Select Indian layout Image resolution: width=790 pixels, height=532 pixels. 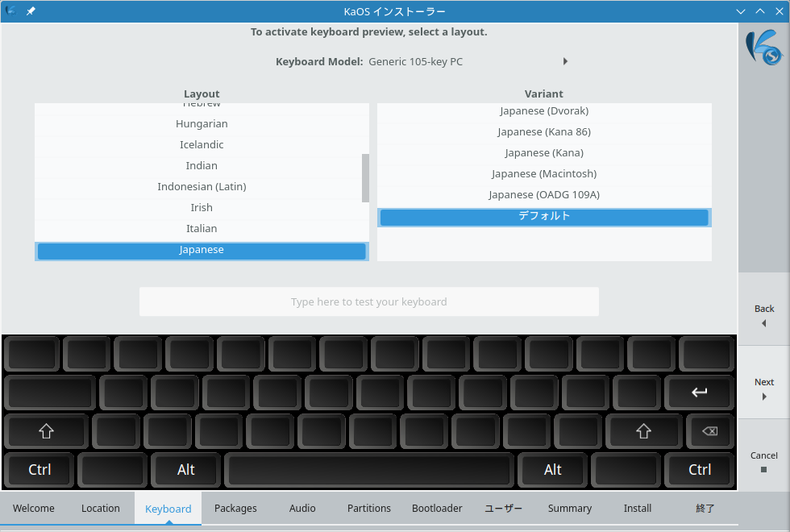pos(202,166)
